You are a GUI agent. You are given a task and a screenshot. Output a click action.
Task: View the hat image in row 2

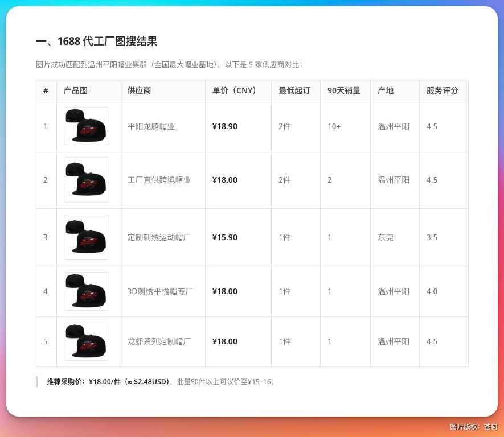point(86,180)
